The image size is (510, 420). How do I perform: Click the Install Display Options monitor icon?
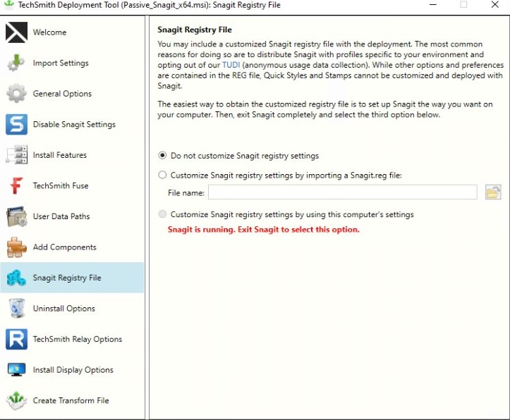pyautogui.click(x=16, y=370)
